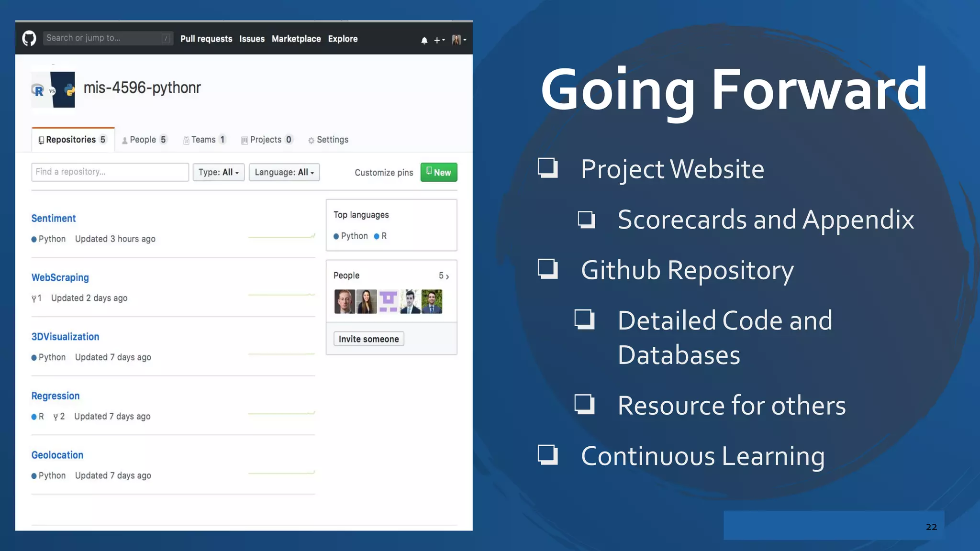
Task: Open the fourth member avatar
Action: [410, 301]
